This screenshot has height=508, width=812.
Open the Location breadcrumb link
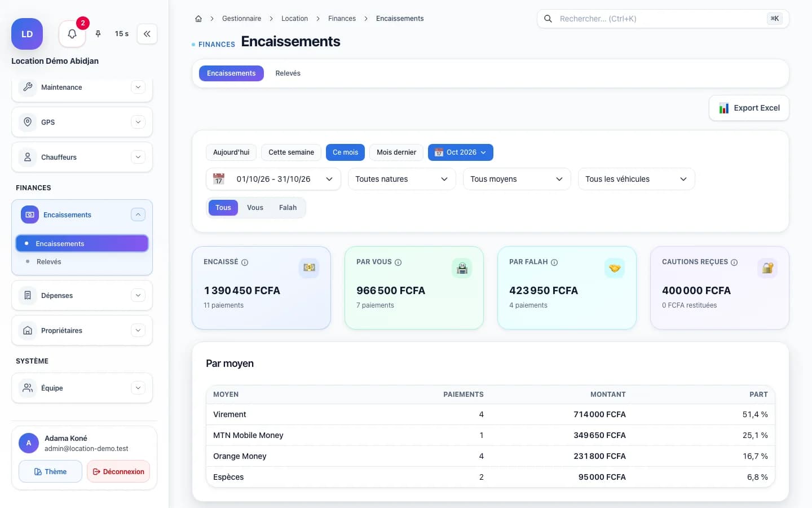pos(294,19)
